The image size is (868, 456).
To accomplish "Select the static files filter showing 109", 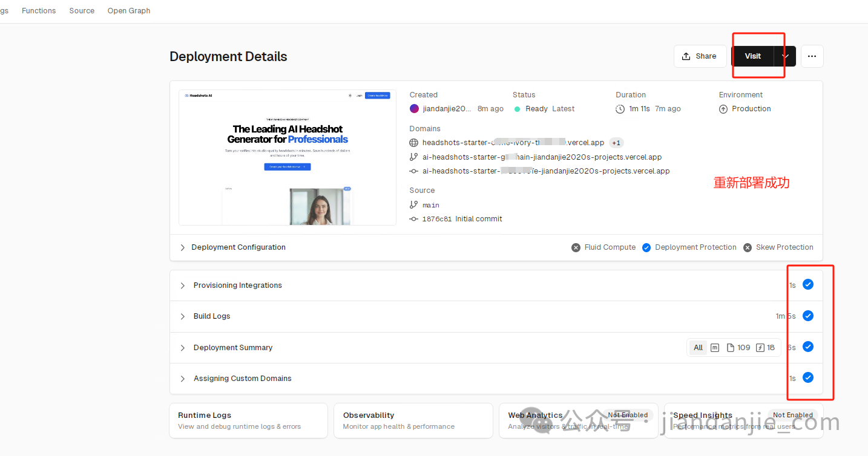I will [738, 348].
